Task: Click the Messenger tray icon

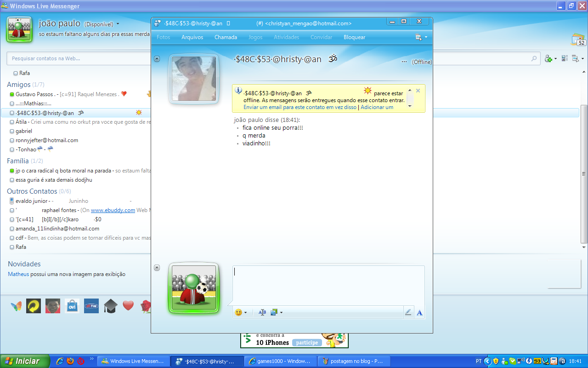Action: (504, 361)
